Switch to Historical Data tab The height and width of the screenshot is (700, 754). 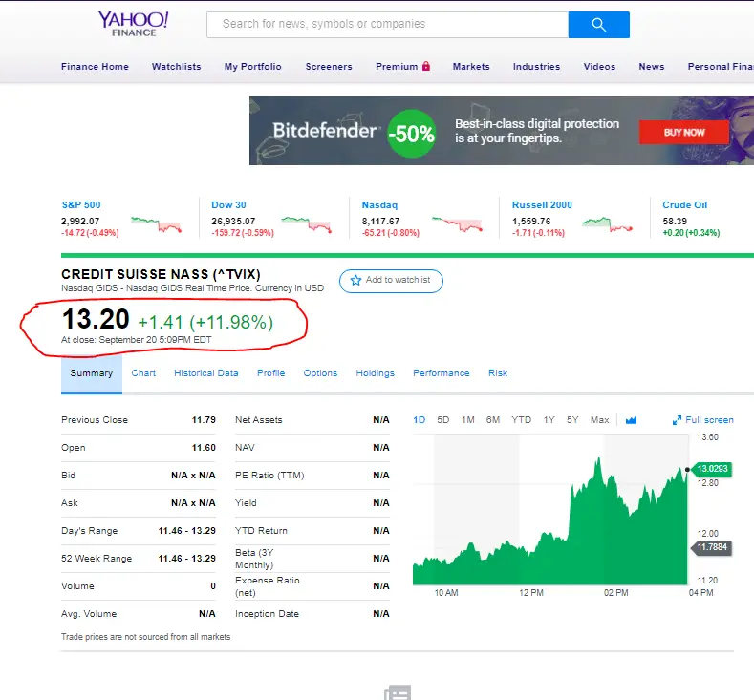pos(205,373)
